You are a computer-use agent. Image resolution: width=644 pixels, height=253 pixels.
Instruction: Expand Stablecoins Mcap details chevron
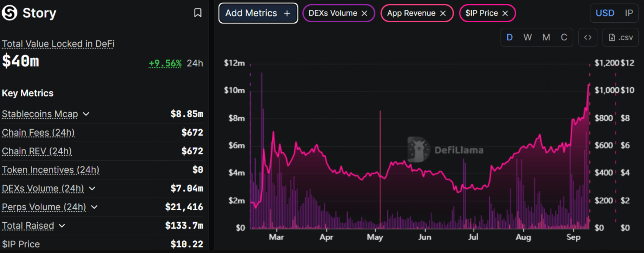pos(86,114)
